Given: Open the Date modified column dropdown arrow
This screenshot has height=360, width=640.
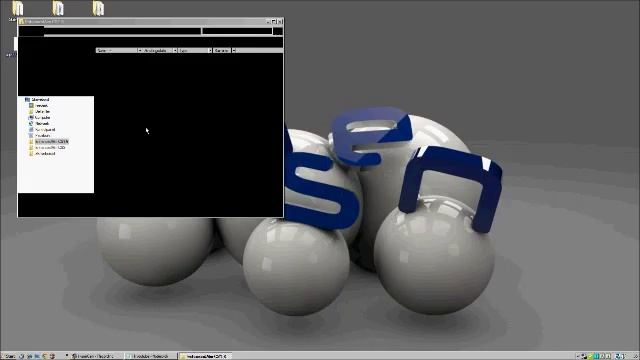Looking at the screenshot, I should [175, 50].
